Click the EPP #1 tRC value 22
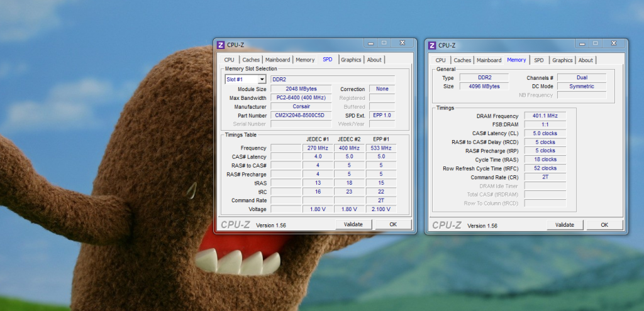644x311 pixels. pos(381,192)
